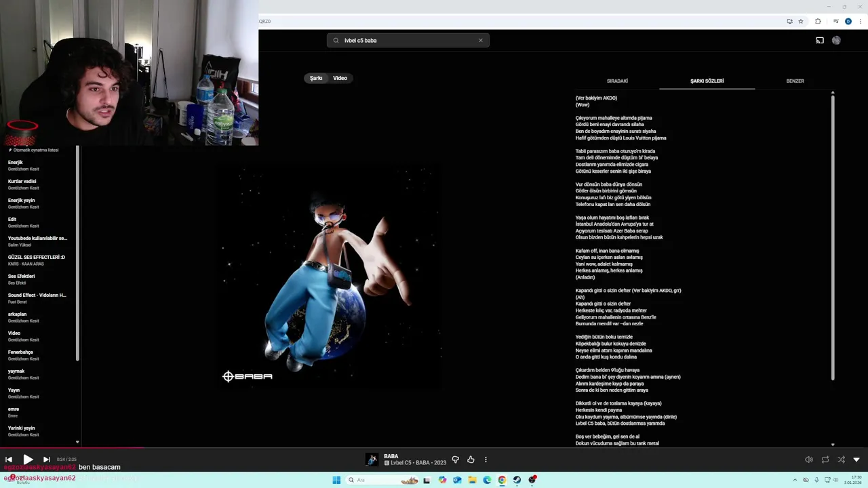
Task: Click the Windows taskbar search box
Action: coord(383,480)
